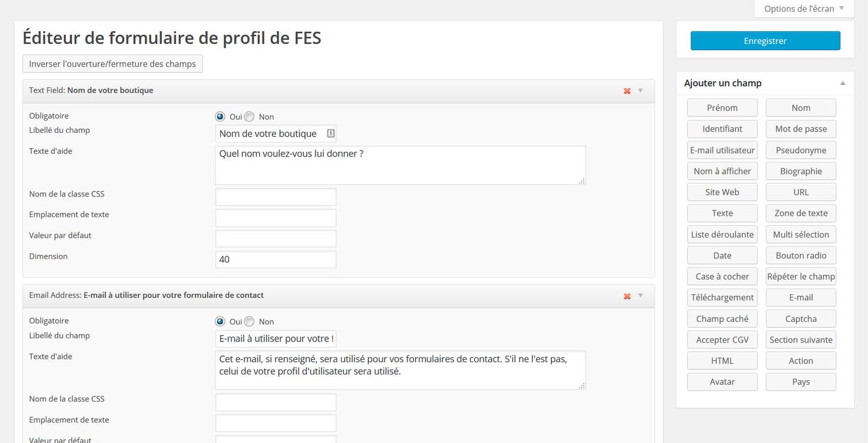Click the contact autofill icon in Libellé du champ

click(330, 133)
